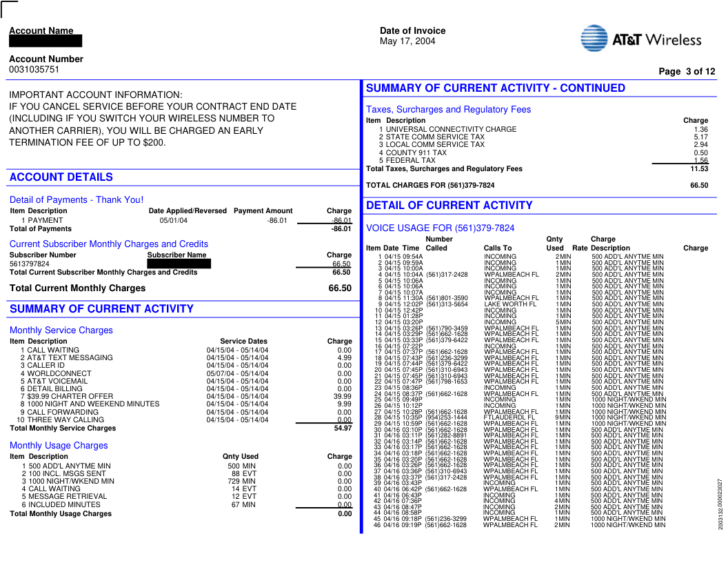728x563 pixels.
Task: Click the FEDERAL TAX line item
Action: (410, 161)
